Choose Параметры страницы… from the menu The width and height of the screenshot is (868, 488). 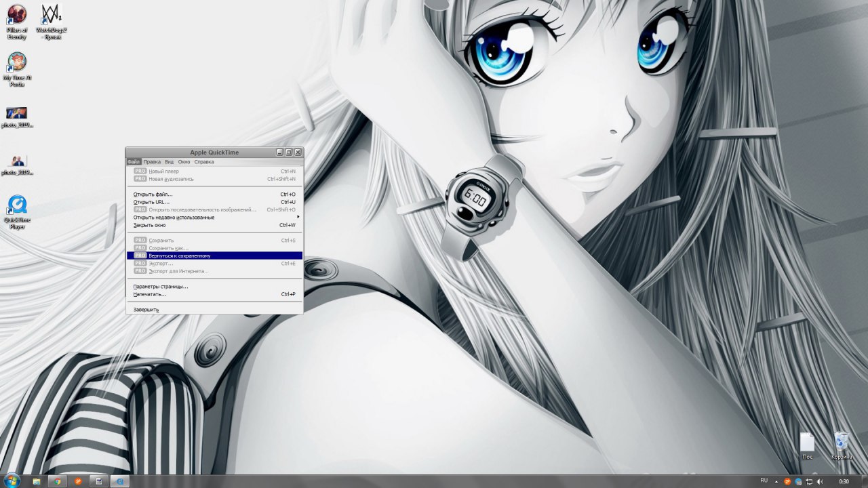tap(214, 287)
